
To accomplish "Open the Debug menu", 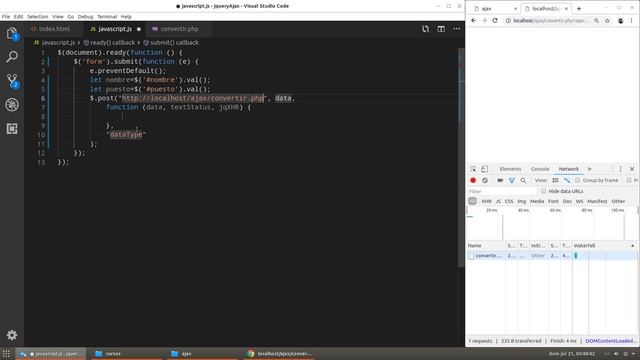I will tap(85, 17).
